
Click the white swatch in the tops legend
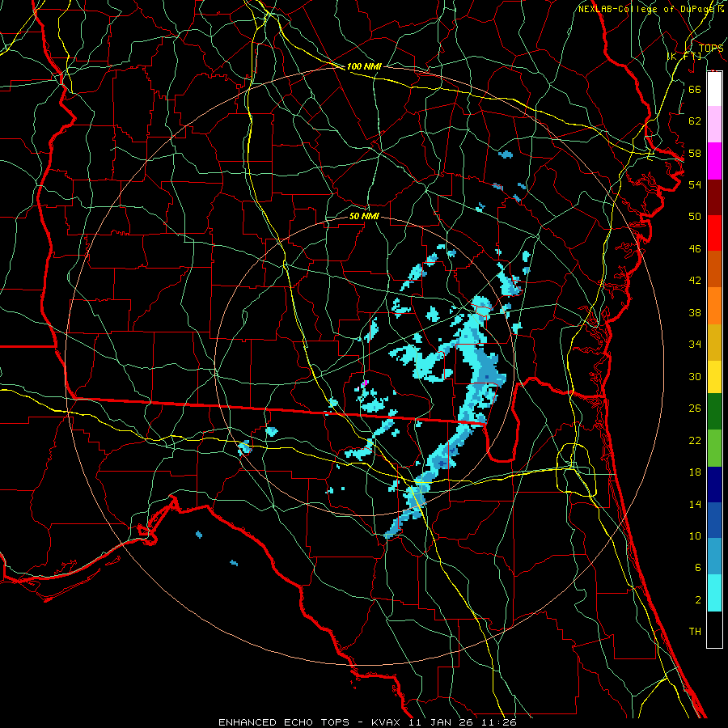pos(714,89)
